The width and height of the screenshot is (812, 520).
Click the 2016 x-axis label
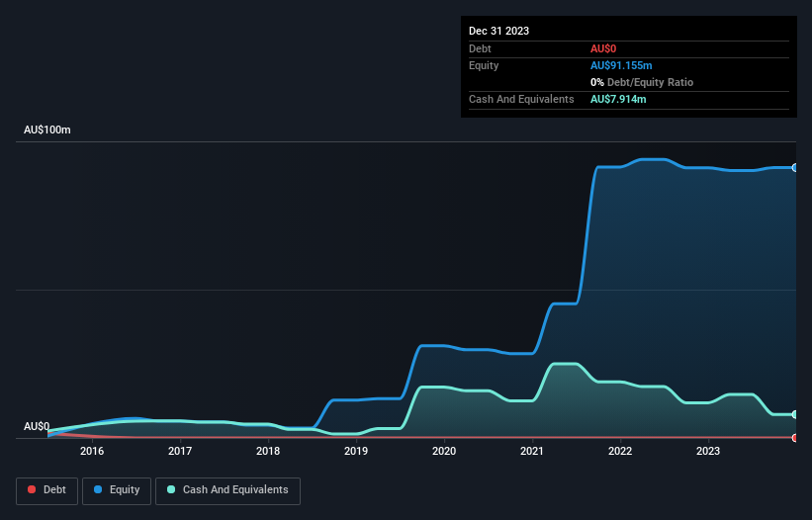(x=92, y=451)
